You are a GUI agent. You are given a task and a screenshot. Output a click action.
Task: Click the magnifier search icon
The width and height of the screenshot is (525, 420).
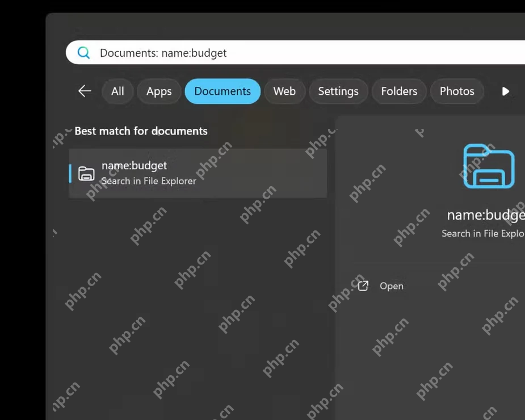pyautogui.click(x=83, y=53)
